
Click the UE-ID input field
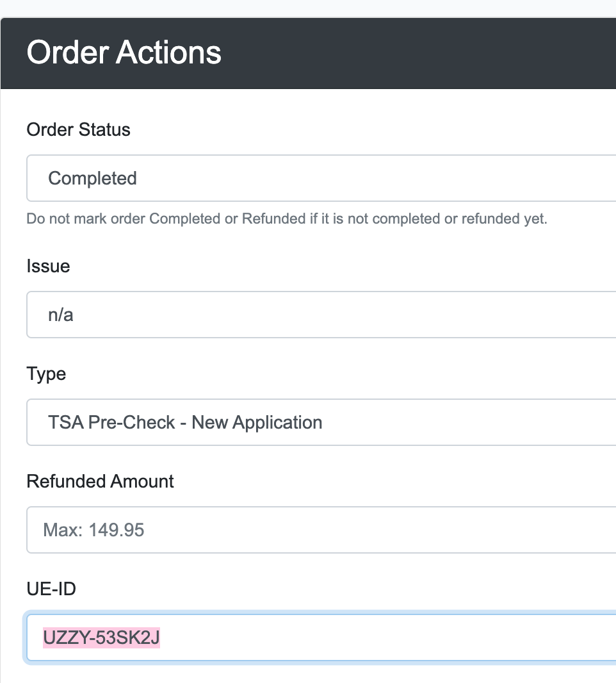307,638
